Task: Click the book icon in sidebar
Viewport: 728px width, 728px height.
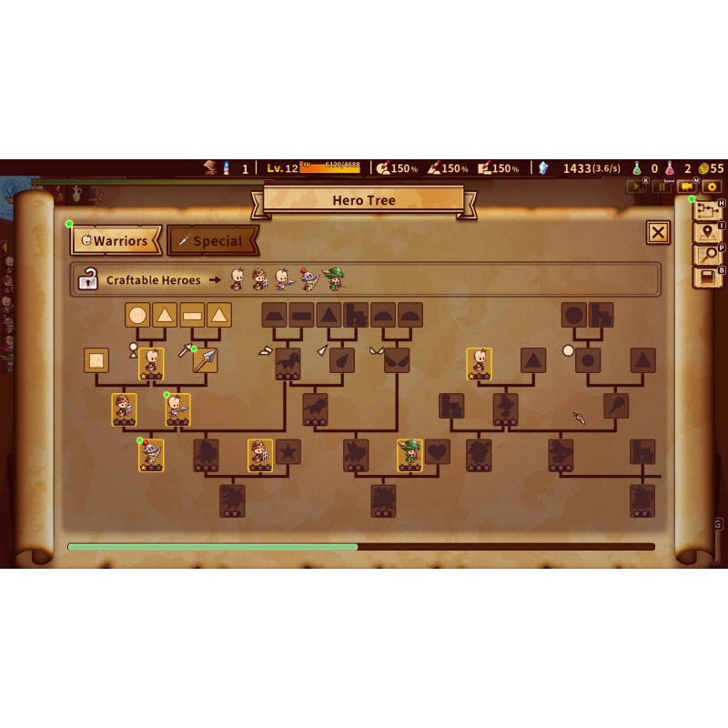Action: tap(707, 278)
